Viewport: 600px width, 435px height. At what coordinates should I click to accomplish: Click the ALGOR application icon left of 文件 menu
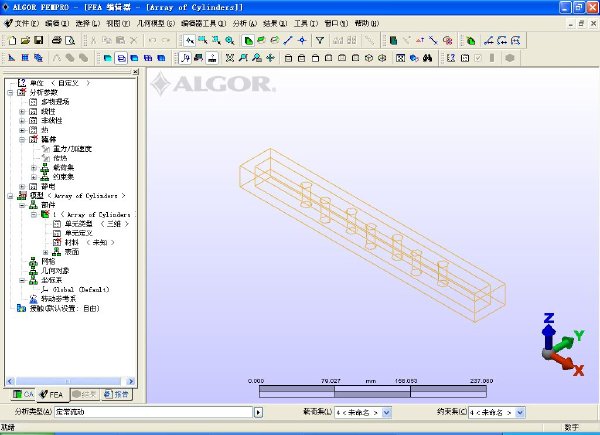pyautogui.click(x=8, y=23)
